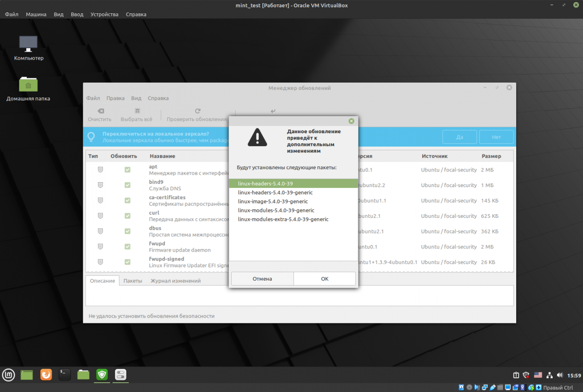The height and width of the screenshot is (392, 583).
Task: Open Вид menu in Update Manager
Action: click(x=136, y=98)
